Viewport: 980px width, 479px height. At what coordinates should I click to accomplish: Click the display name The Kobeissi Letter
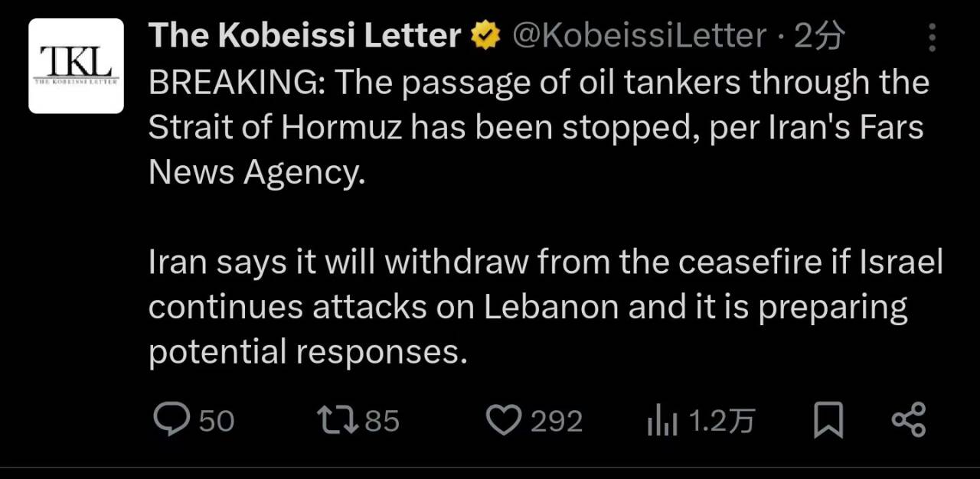tap(304, 36)
